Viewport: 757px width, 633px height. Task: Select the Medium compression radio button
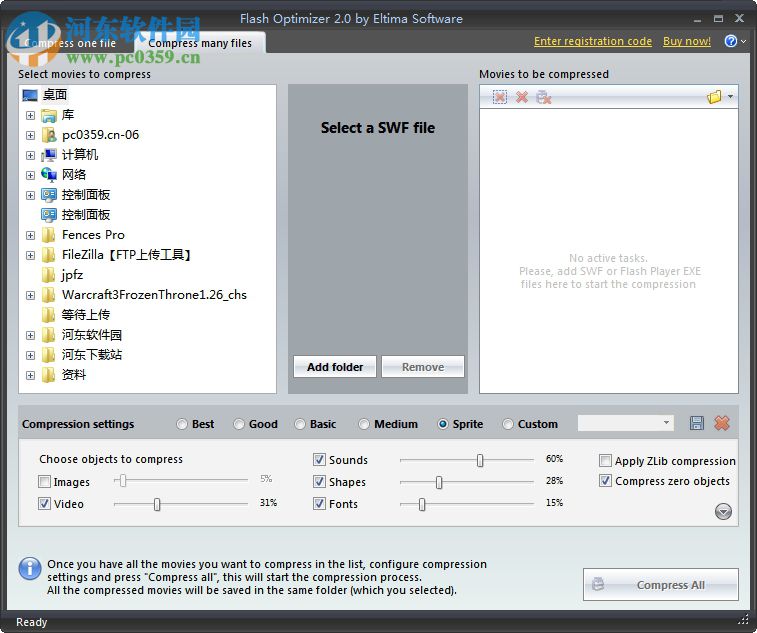[364, 424]
